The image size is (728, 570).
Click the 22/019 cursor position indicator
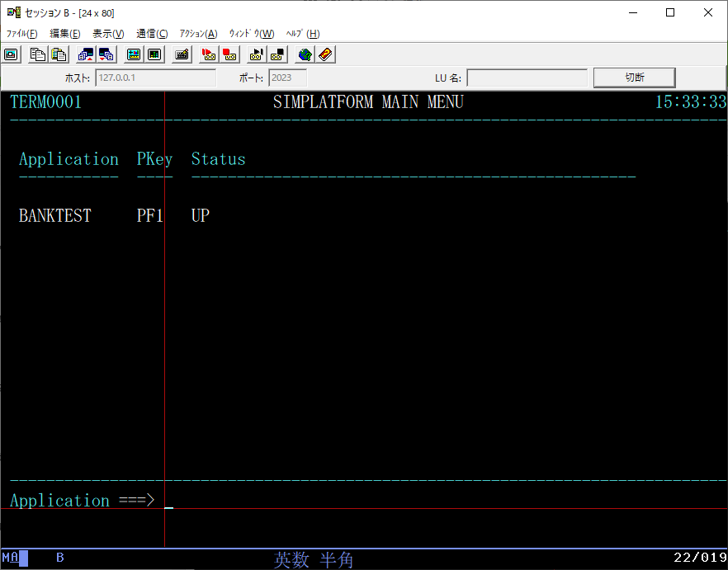pos(700,557)
